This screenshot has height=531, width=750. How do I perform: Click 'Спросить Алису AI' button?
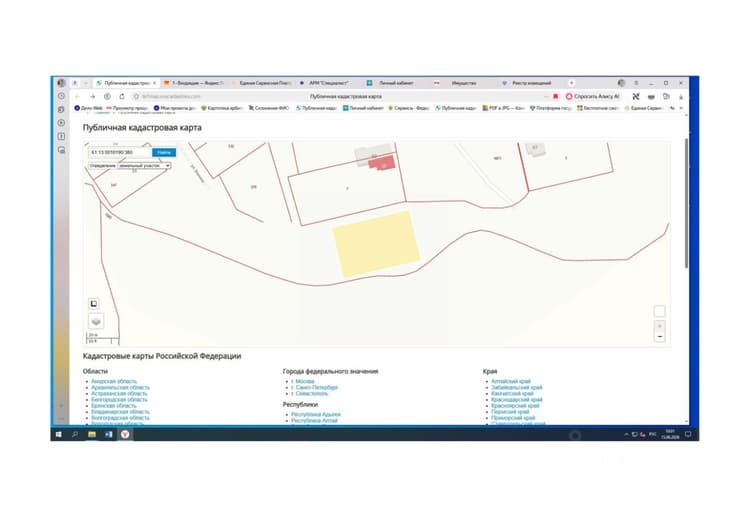pyautogui.click(x=592, y=97)
